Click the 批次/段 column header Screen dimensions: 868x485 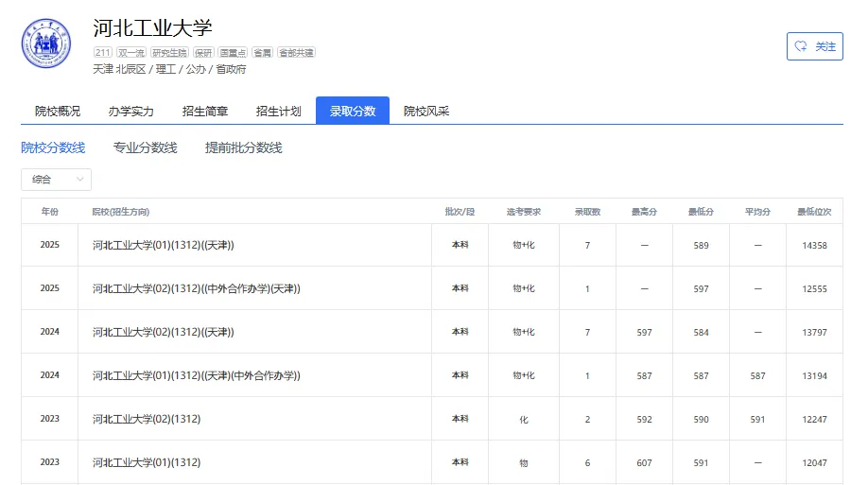pyautogui.click(x=460, y=212)
